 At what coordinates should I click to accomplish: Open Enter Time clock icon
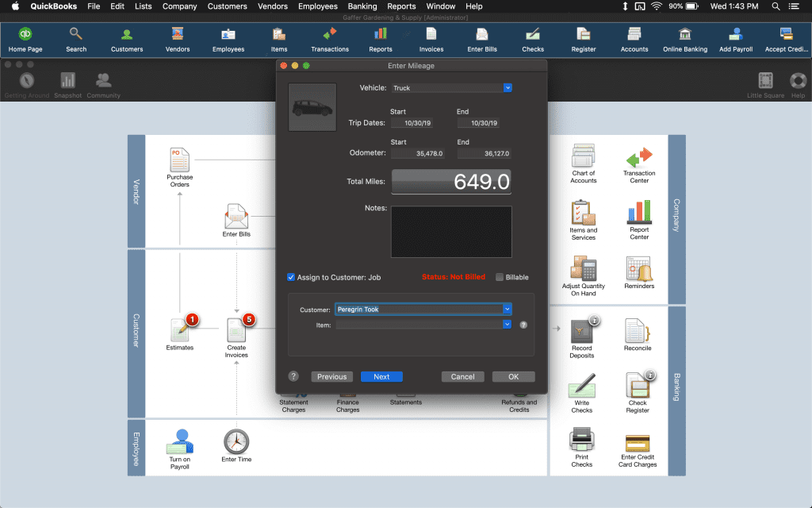coord(236,445)
